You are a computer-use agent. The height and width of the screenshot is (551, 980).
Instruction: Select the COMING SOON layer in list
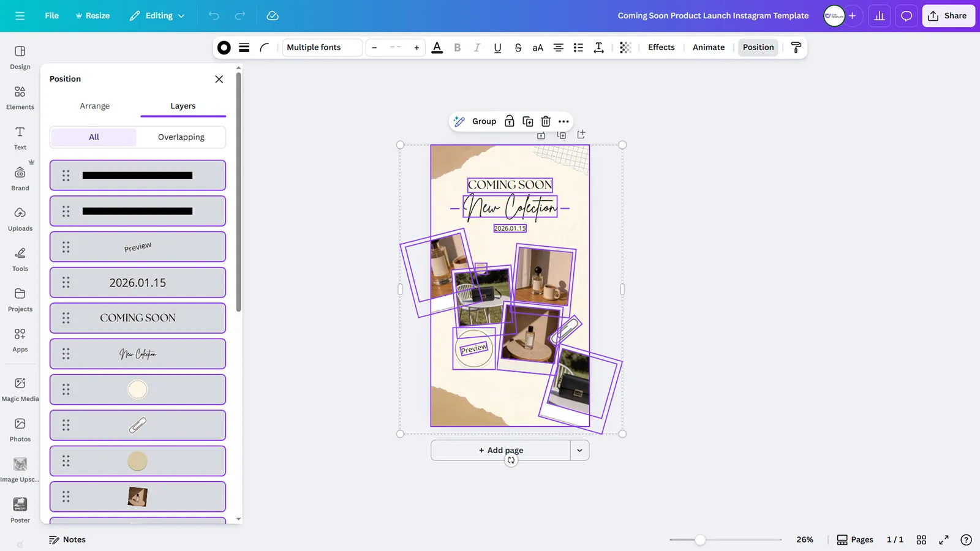point(138,318)
